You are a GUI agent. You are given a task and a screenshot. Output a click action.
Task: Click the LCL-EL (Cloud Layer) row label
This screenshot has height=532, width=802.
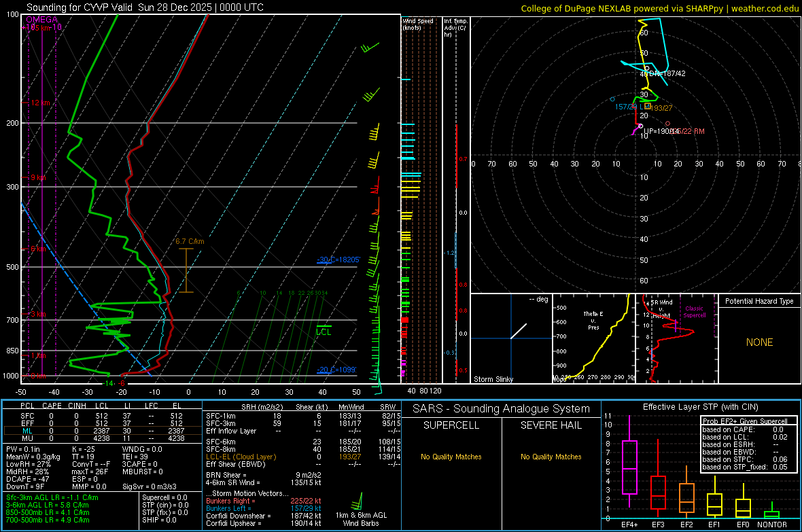pos(241,457)
